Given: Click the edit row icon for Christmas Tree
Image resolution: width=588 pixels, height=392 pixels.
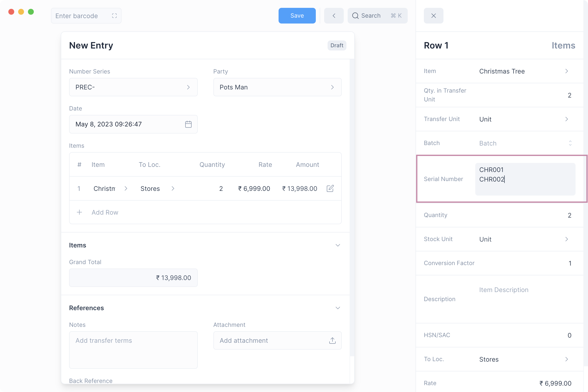Looking at the screenshot, I should pyautogui.click(x=330, y=188).
